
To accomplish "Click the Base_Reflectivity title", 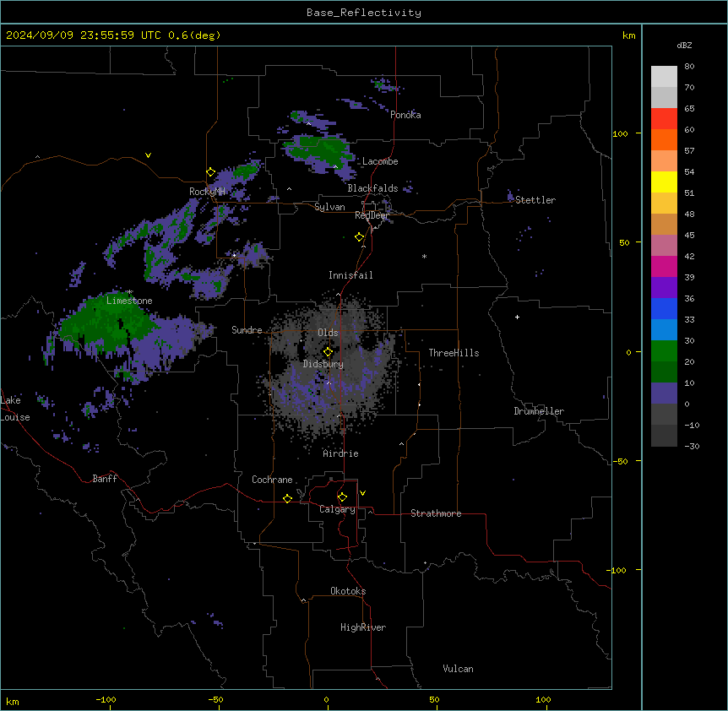I will [364, 13].
